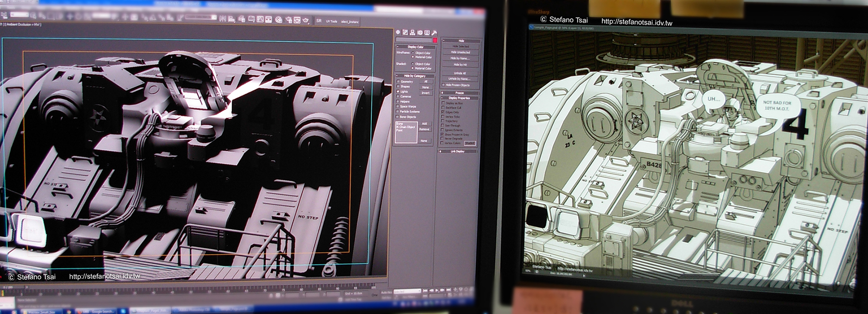
Task: Enable Display as Box checkbox
Action: [443, 103]
